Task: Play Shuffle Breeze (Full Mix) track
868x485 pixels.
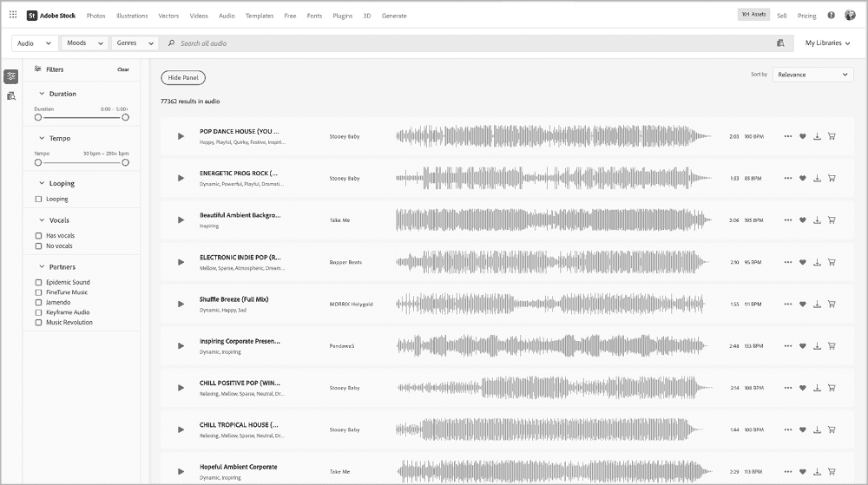Action: click(181, 305)
